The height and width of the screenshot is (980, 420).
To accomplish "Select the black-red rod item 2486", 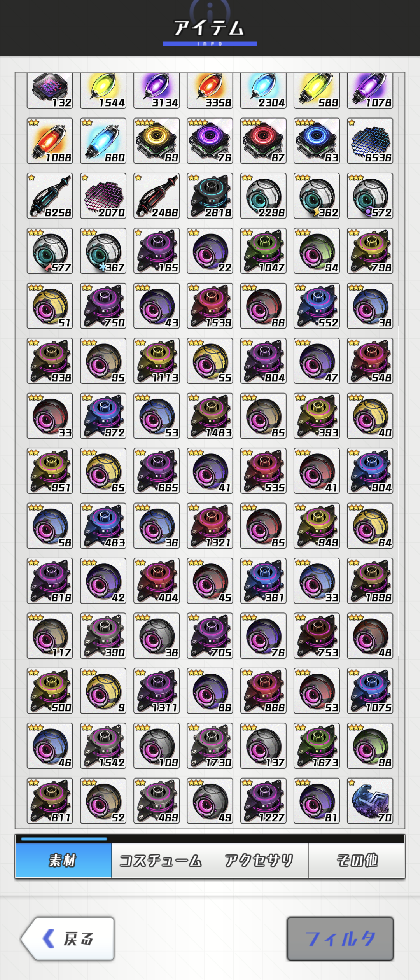I will click(x=157, y=196).
